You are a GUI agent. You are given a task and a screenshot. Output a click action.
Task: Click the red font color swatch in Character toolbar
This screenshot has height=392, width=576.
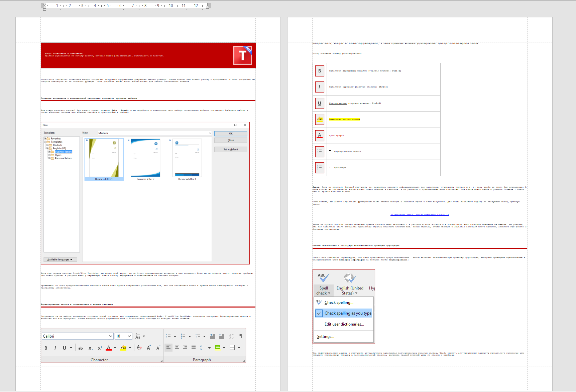tap(109, 348)
